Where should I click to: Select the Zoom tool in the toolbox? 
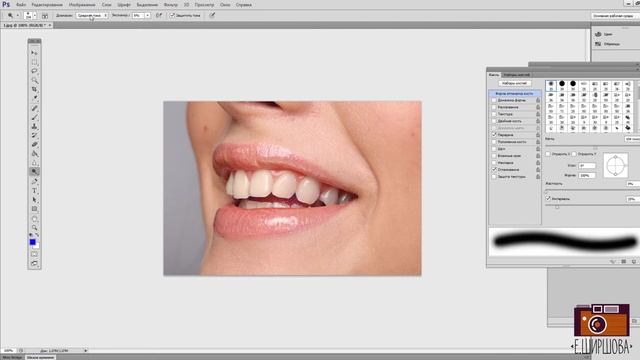click(x=34, y=228)
